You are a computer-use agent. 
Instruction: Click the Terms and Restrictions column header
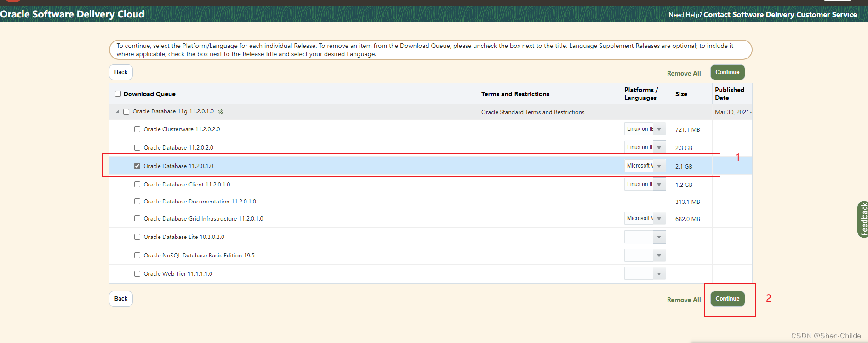(515, 94)
